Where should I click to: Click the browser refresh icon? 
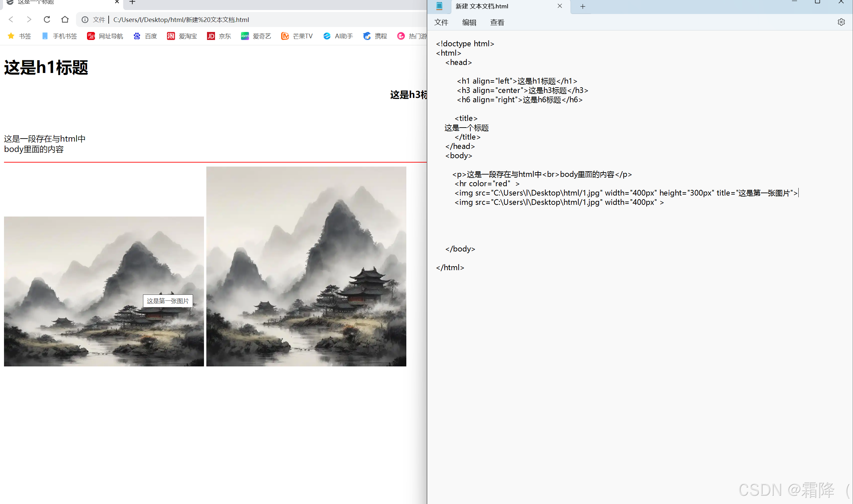click(x=47, y=19)
